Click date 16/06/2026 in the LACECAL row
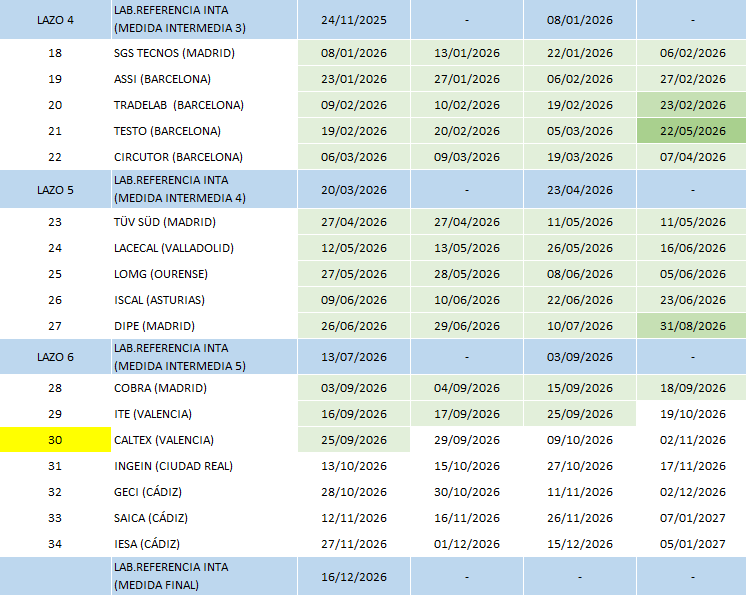The width and height of the screenshot is (746, 595). click(692, 248)
